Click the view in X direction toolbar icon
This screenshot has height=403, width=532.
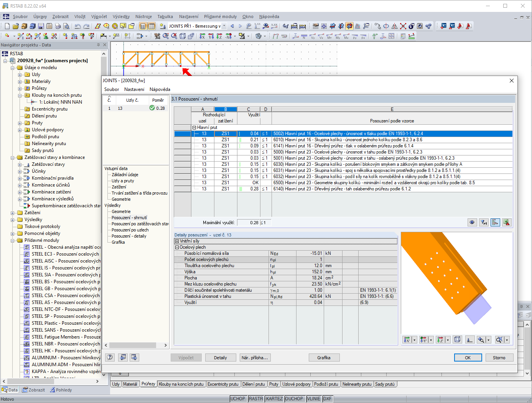tap(203, 36)
